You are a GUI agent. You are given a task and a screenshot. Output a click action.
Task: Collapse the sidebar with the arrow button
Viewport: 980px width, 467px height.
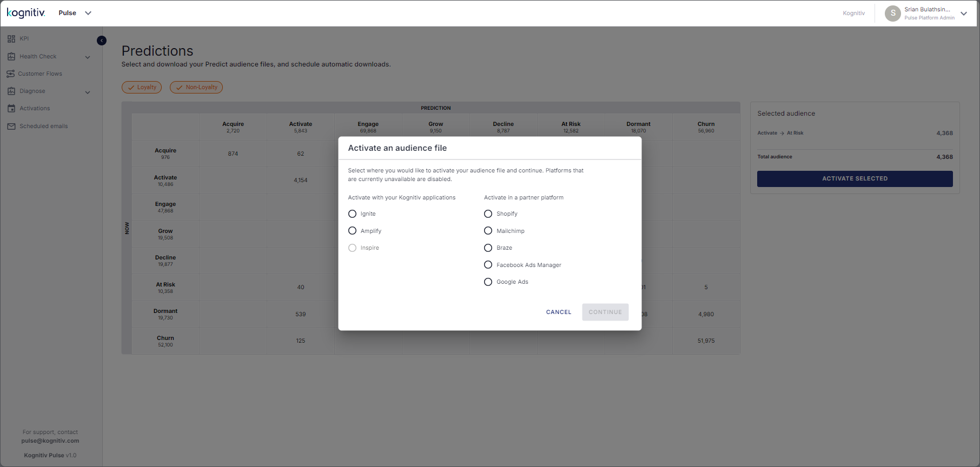102,41
